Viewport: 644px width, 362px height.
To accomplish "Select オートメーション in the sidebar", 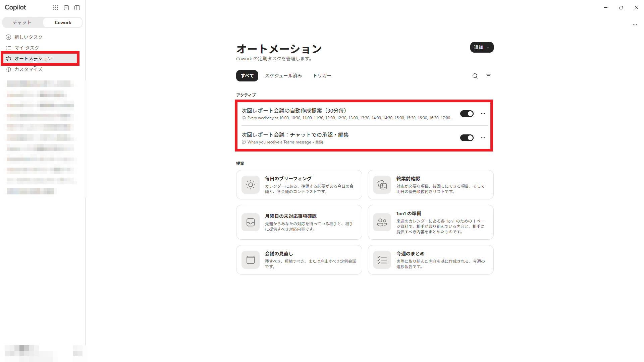I will 40,58.
